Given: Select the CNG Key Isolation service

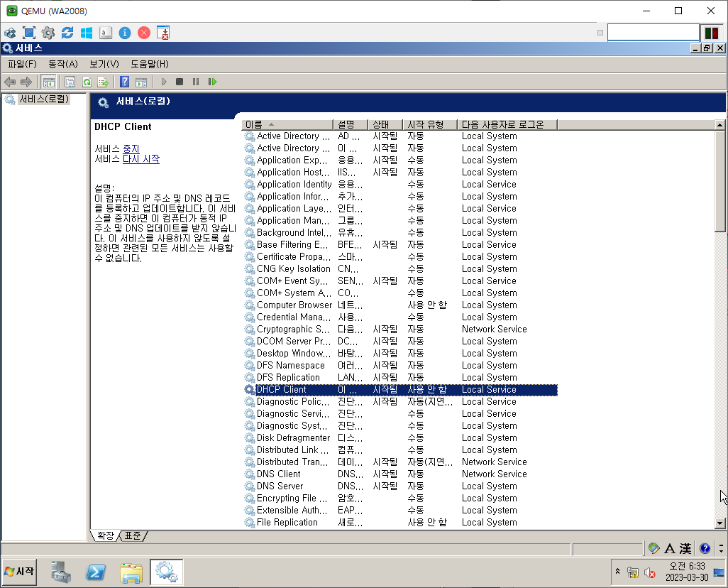Looking at the screenshot, I should point(400,268).
